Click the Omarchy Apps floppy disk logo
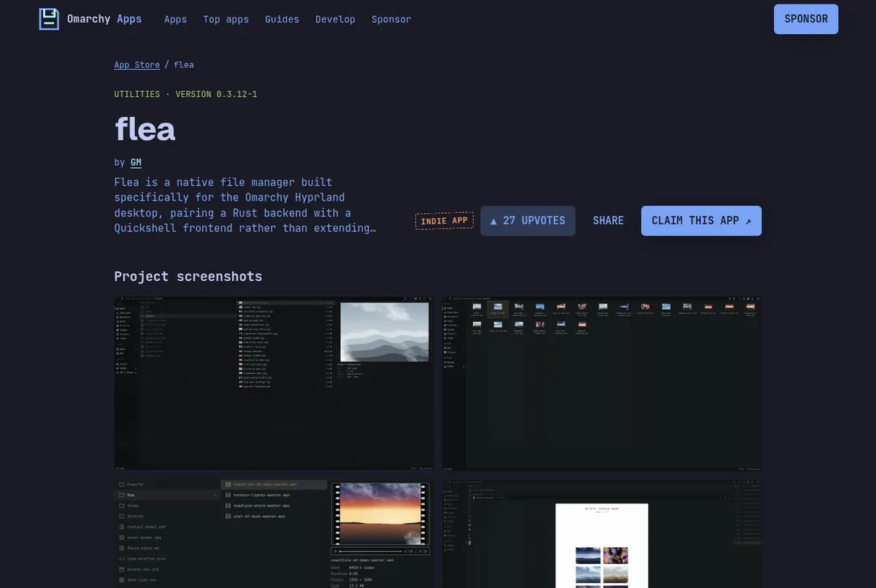This screenshot has height=588, width=876. 49,19
